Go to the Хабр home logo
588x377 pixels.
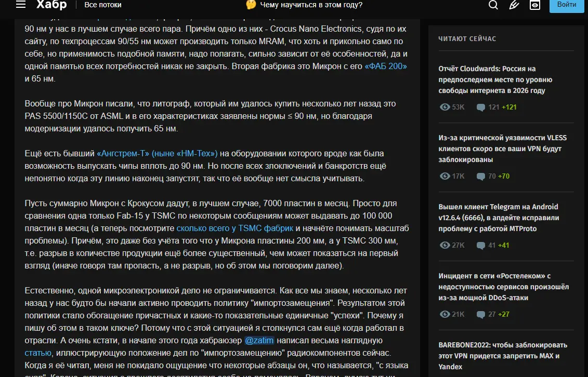click(x=51, y=5)
